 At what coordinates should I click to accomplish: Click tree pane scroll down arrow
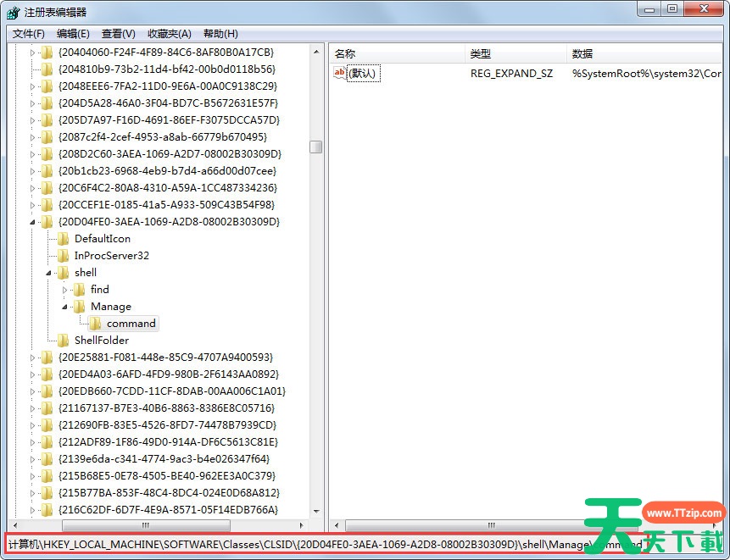coord(316,511)
